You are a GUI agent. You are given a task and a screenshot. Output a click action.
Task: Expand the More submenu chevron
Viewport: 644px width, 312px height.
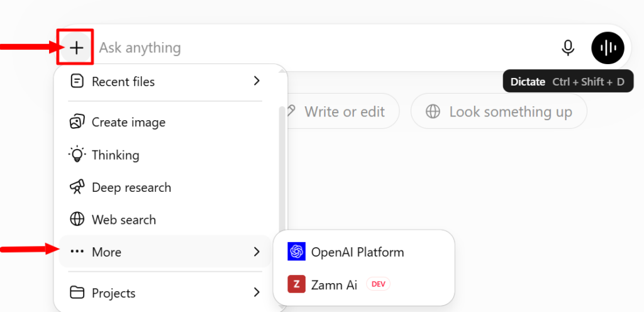click(257, 252)
